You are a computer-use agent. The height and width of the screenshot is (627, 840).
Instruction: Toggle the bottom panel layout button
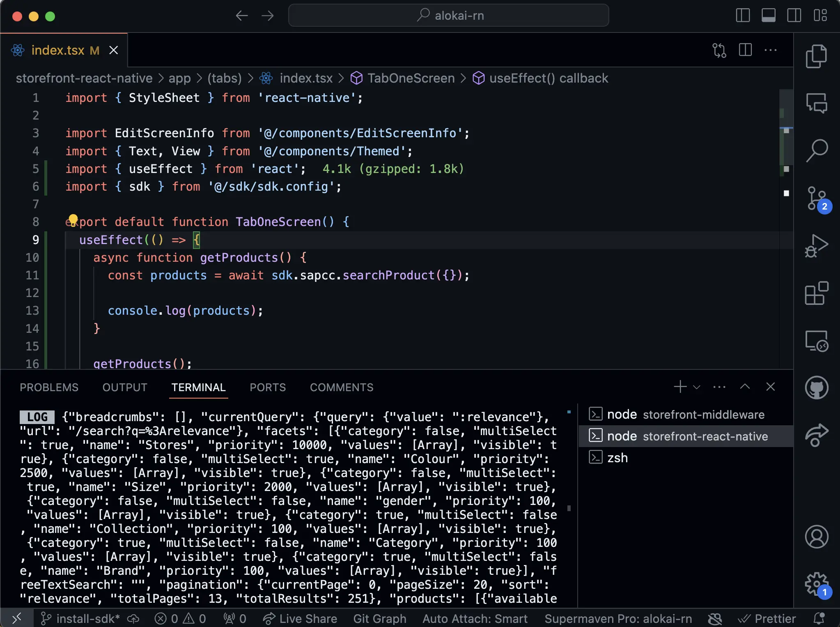[768, 16]
